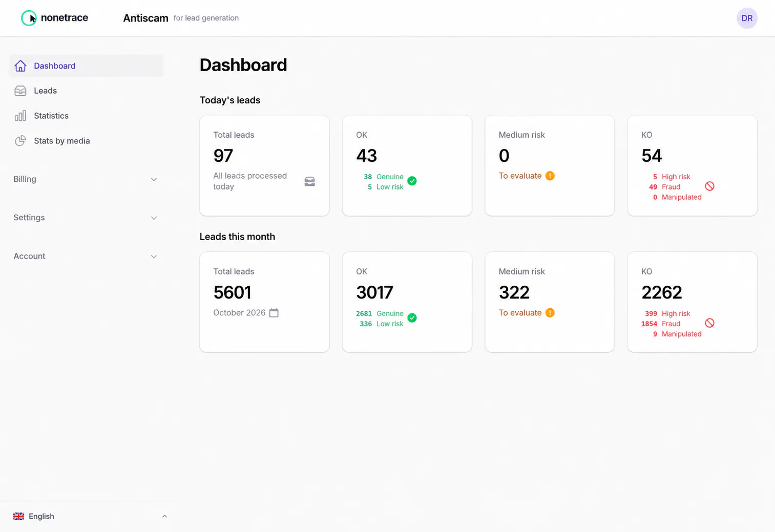Click today's To evaluate link
Screen dimensions: 775x532
pyautogui.click(x=520, y=176)
